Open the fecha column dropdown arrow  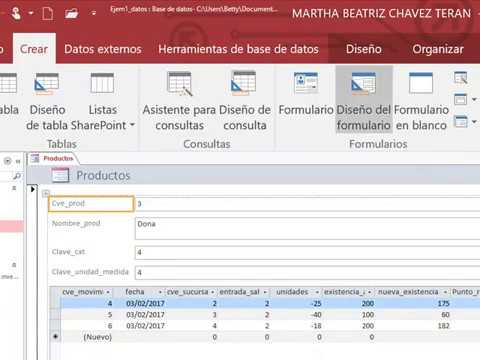(160, 292)
